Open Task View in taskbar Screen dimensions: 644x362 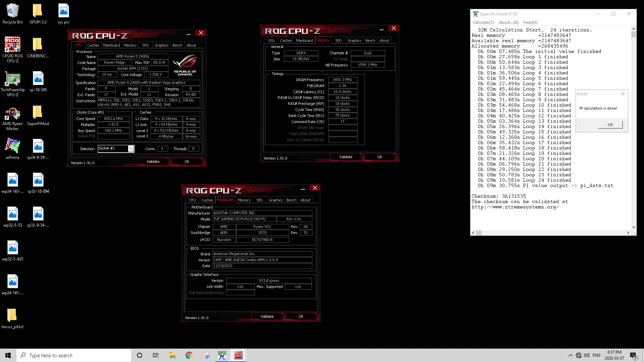(156, 355)
